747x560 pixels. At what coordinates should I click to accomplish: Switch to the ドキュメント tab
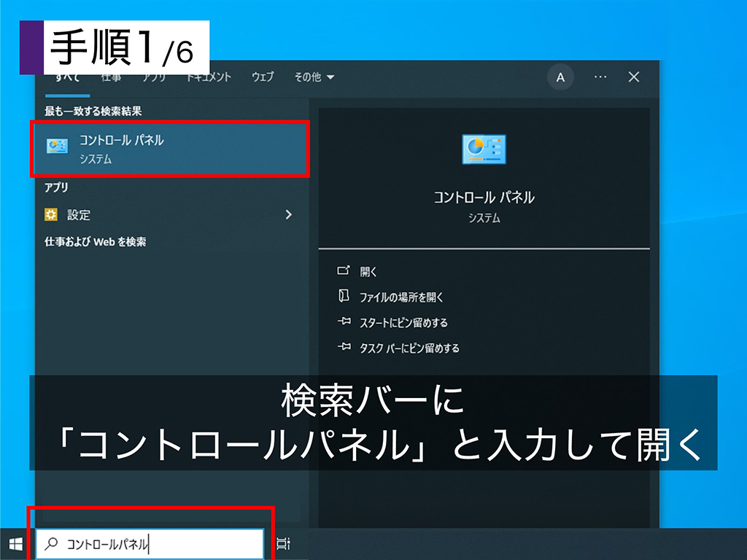tap(207, 77)
